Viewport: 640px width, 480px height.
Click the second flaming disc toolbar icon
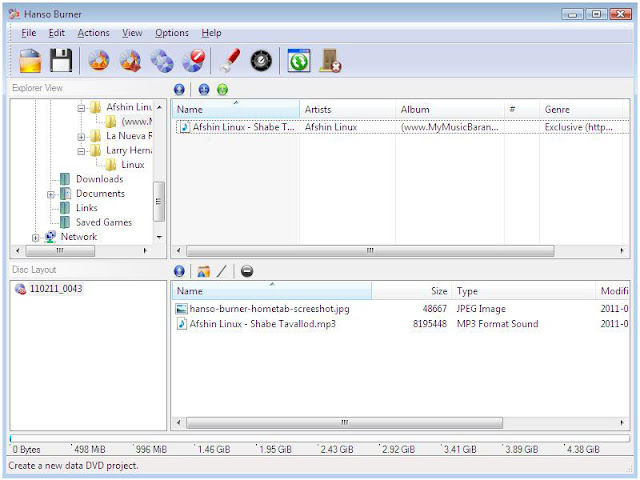click(130, 61)
